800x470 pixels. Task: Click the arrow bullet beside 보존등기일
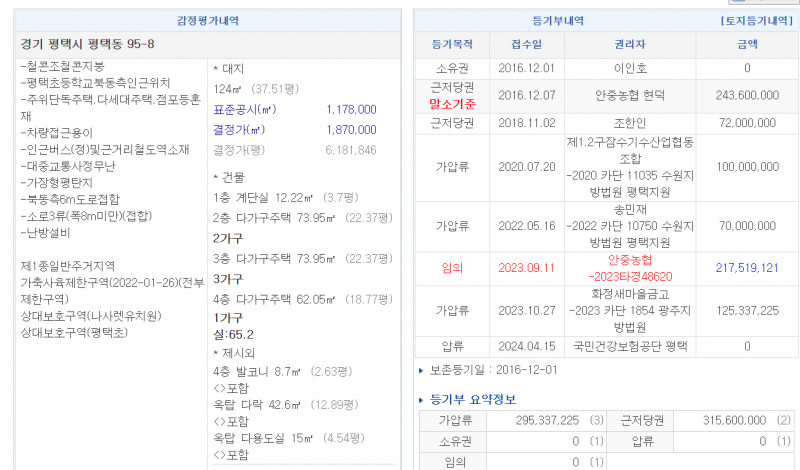pos(419,370)
